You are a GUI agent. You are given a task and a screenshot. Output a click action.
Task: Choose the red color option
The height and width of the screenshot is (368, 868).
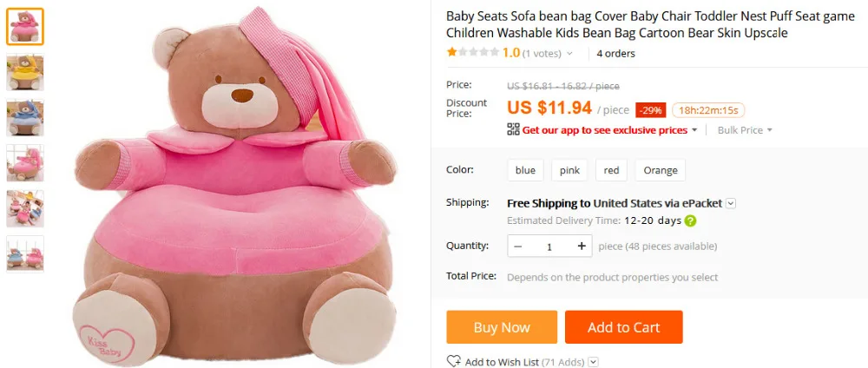pyautogui.click(x=612, y=170)
